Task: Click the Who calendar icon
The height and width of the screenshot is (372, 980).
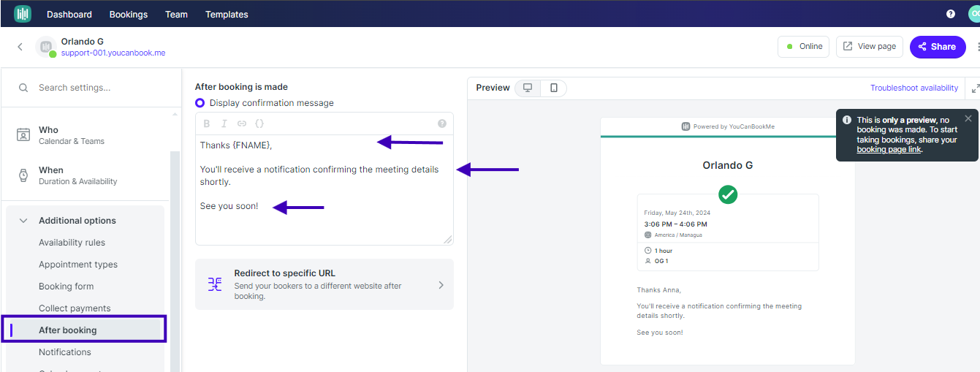Action: point(23,135)
